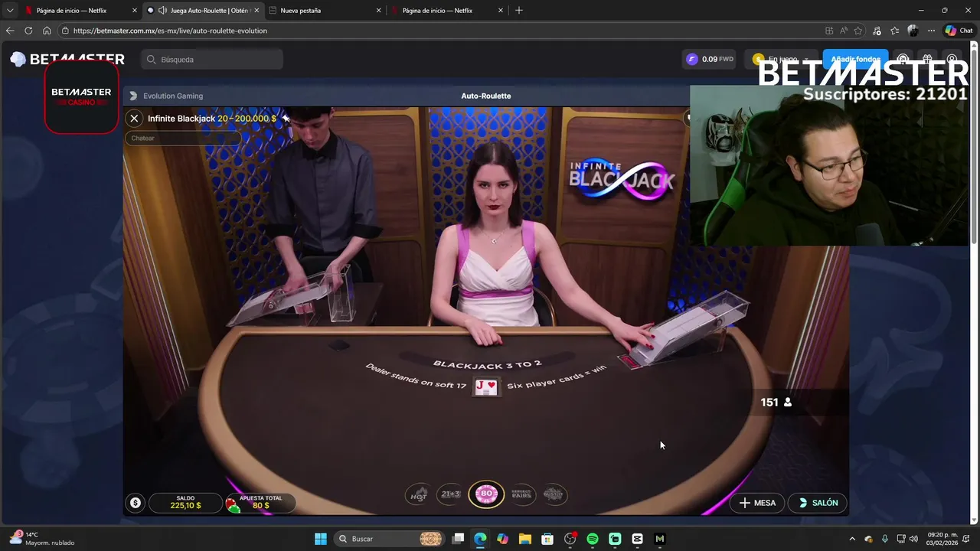Open CapCut from the taskbar
The width and height of the screenshot is (980, 551).
click(x=637, y=539)
